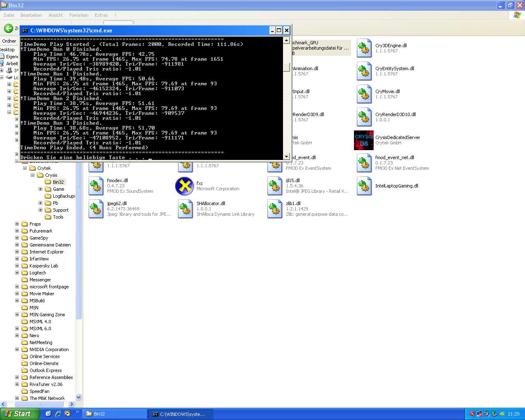525x420 pixels.
Task: Select the ijl15.dll file icon
Action: [275, 186]
